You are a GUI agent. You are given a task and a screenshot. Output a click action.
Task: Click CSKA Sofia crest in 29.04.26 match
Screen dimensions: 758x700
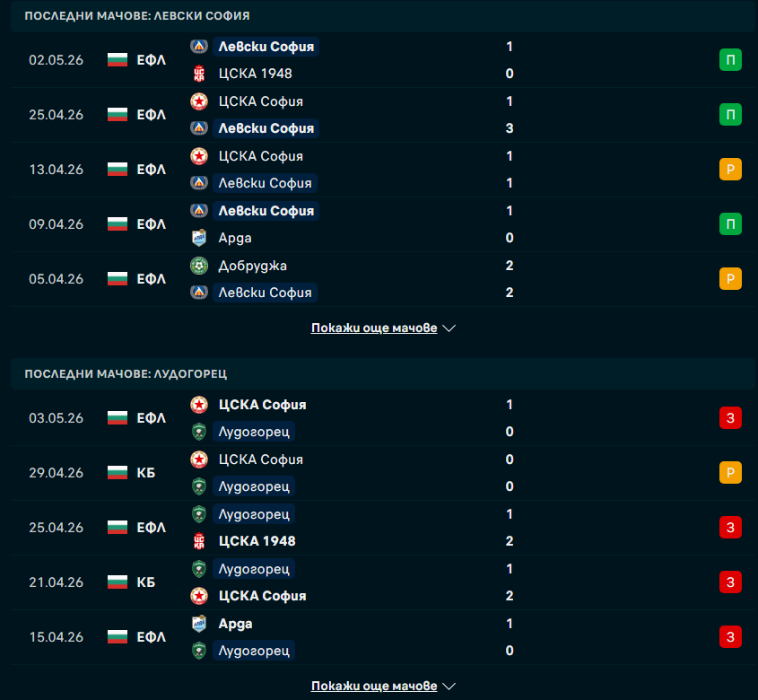click(198, 459)
